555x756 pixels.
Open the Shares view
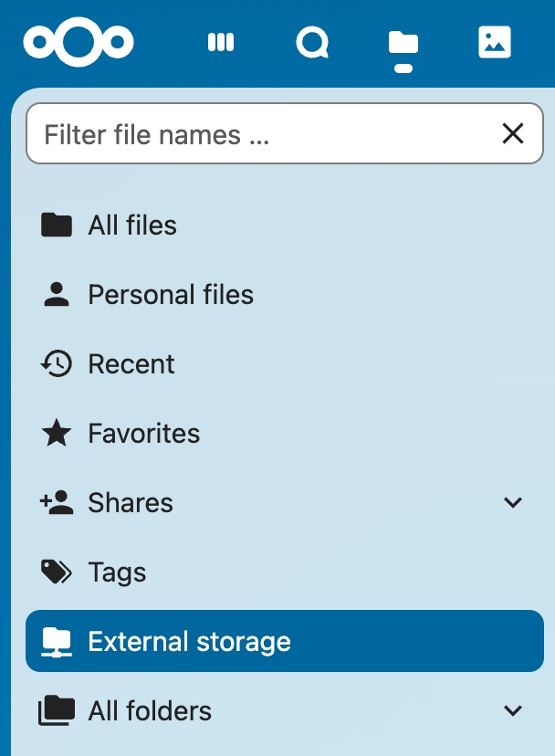coord(131,503)
